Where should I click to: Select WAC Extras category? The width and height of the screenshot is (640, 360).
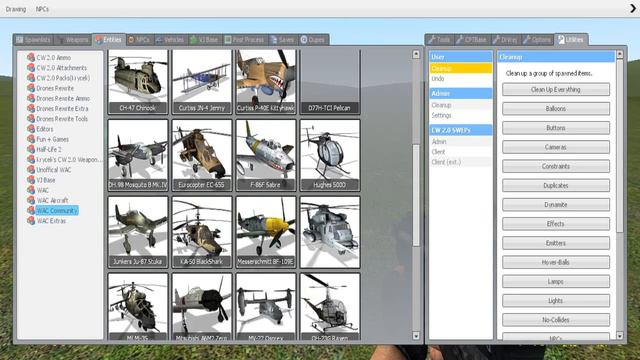pos(51,221)
